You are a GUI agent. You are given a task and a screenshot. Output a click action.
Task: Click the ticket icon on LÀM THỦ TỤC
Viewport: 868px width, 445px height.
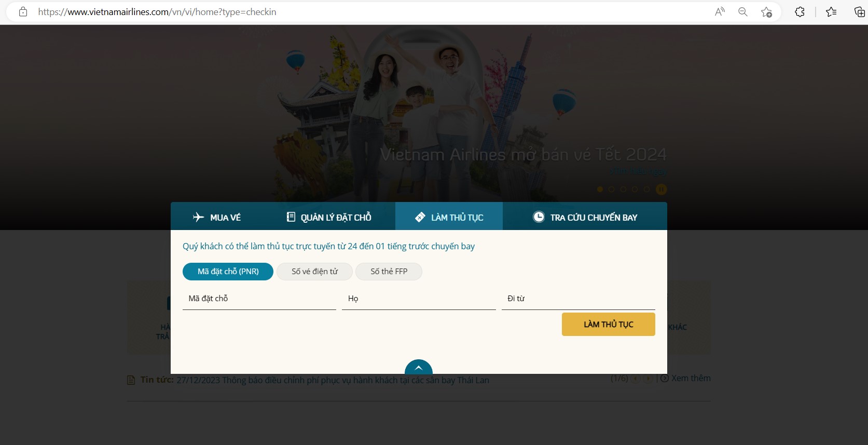click(x=420, y=217)
